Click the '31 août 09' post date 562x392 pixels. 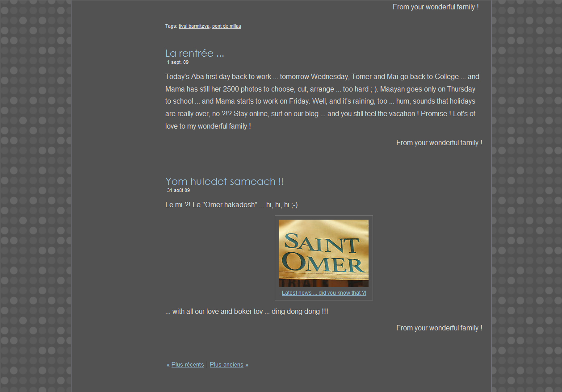coord(178,191)
